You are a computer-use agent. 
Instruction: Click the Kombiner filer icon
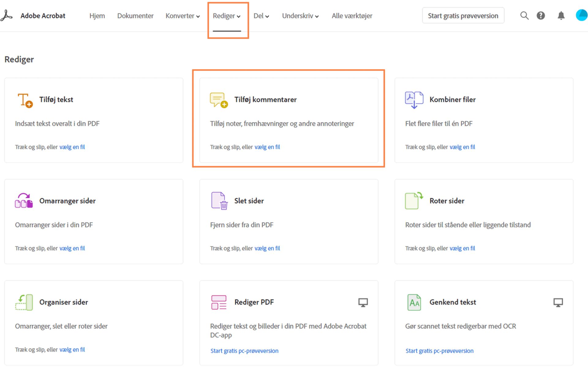[x=414, y=100]
